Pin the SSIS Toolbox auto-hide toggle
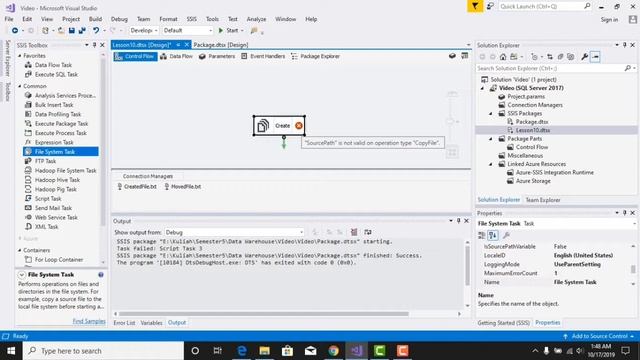Image resolution: width=640 pixels, height=360 pixels. point(94,45)
